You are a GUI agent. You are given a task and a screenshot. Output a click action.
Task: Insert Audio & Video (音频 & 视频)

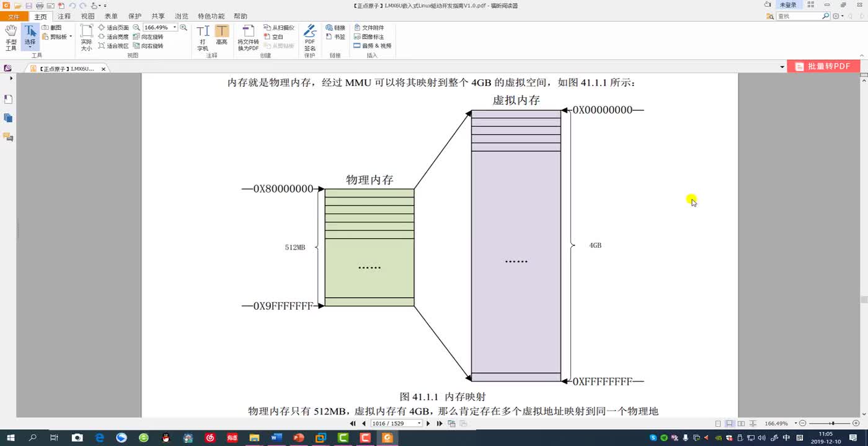tap(373, 46)
